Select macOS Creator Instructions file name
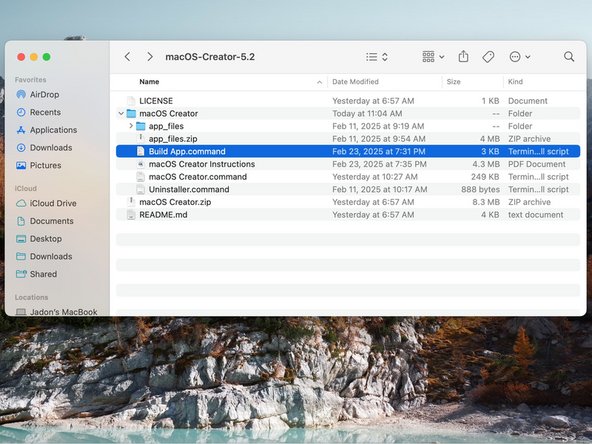The image size is (592, 444). (202, 164)
